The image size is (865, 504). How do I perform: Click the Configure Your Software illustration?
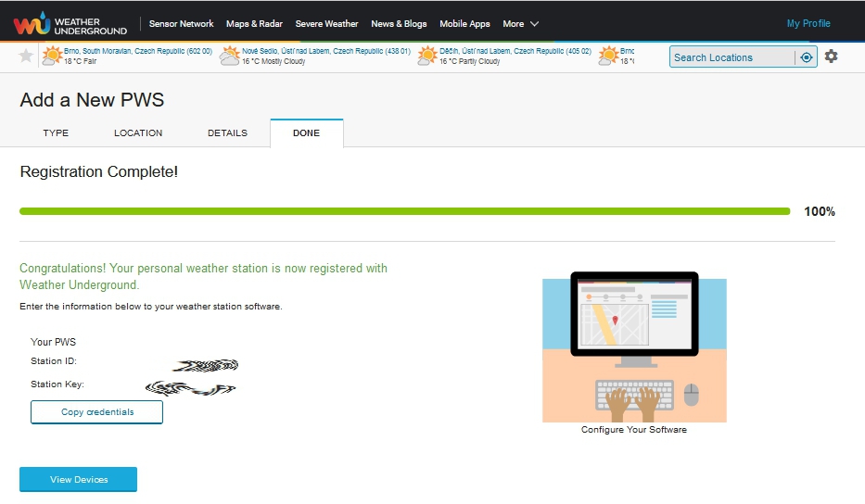click(x=634, y=349)
